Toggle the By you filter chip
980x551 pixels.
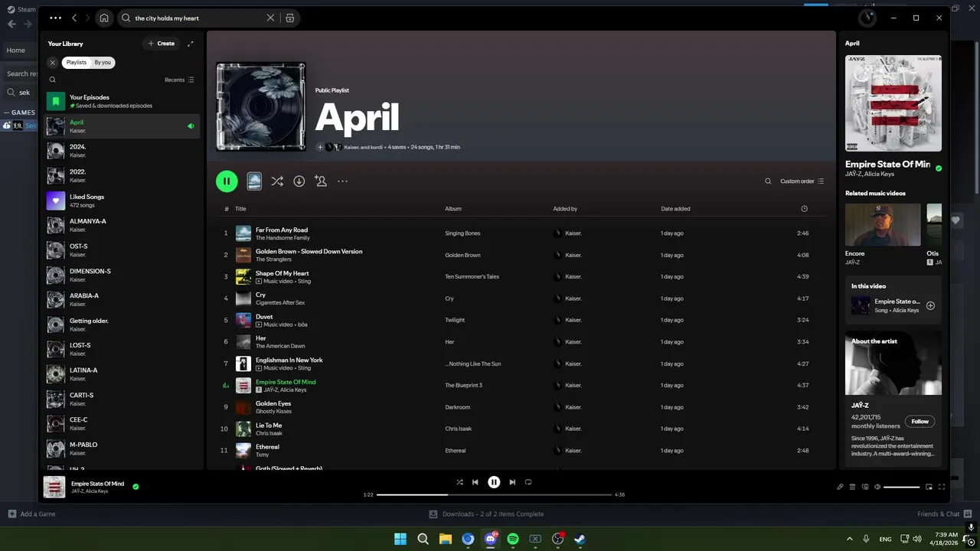tap(103, 63)
